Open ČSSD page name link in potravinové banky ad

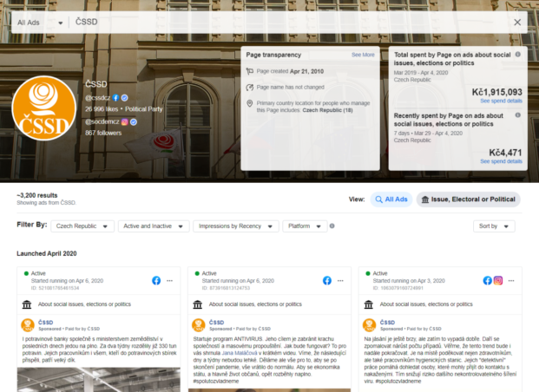[x=46, y=323]
